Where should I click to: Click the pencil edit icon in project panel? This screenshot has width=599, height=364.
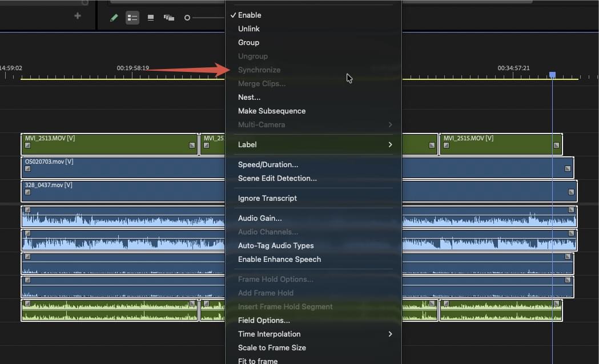pyautogui.click(x=114, y=18)
